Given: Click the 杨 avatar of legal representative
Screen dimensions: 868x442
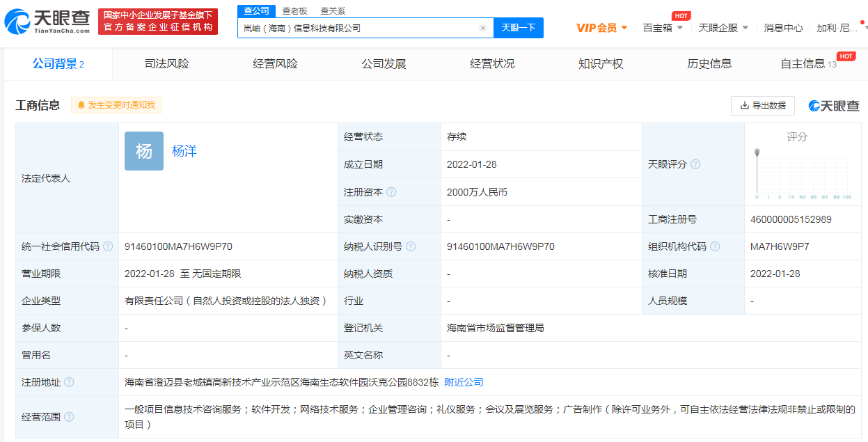Looking at the screenshot, I should (x=144, y=151).
